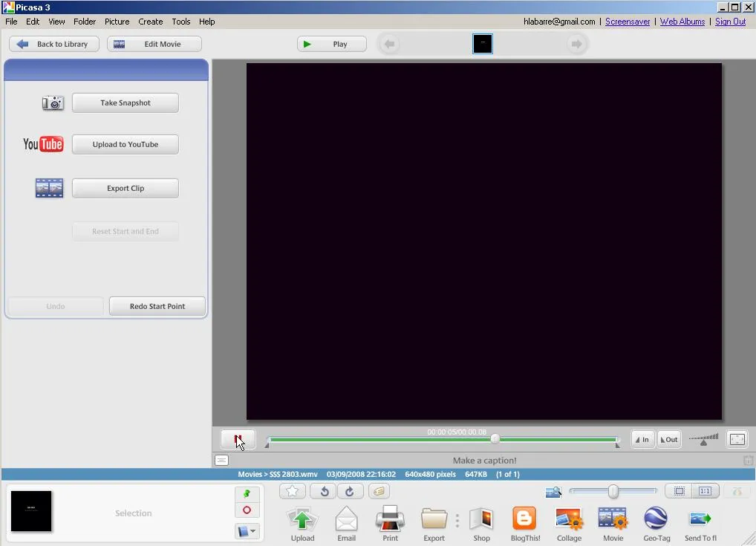Hold selected items with green pin icon

point(247,493)
